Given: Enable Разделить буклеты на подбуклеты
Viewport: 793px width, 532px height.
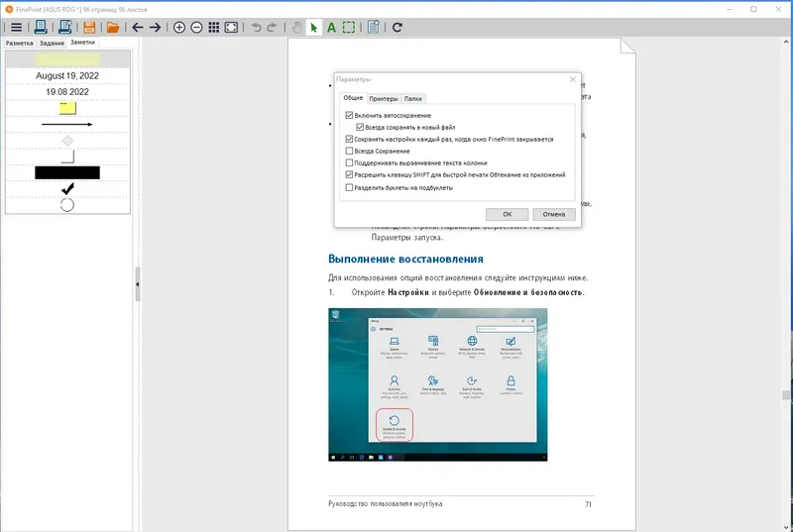Looking at the screenshot, I should pyautogui.click(x=349, y=187).
